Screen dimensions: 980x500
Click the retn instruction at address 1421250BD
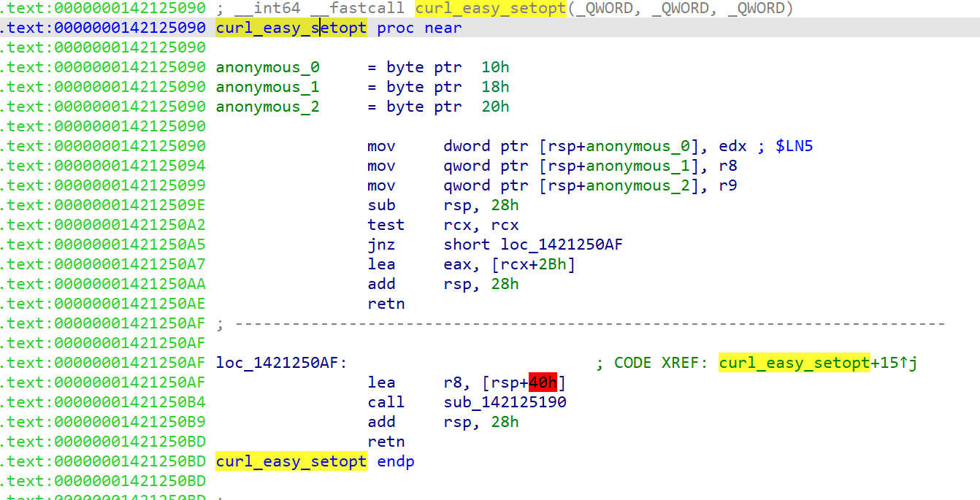click(386, 442)
